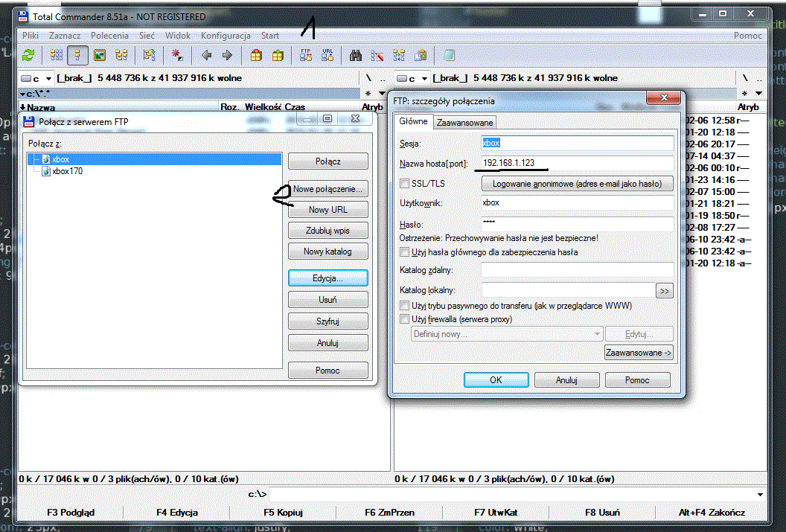Open right panel directory history arrow
Viewport: 786px width, 532px height.
click(758, 93)
